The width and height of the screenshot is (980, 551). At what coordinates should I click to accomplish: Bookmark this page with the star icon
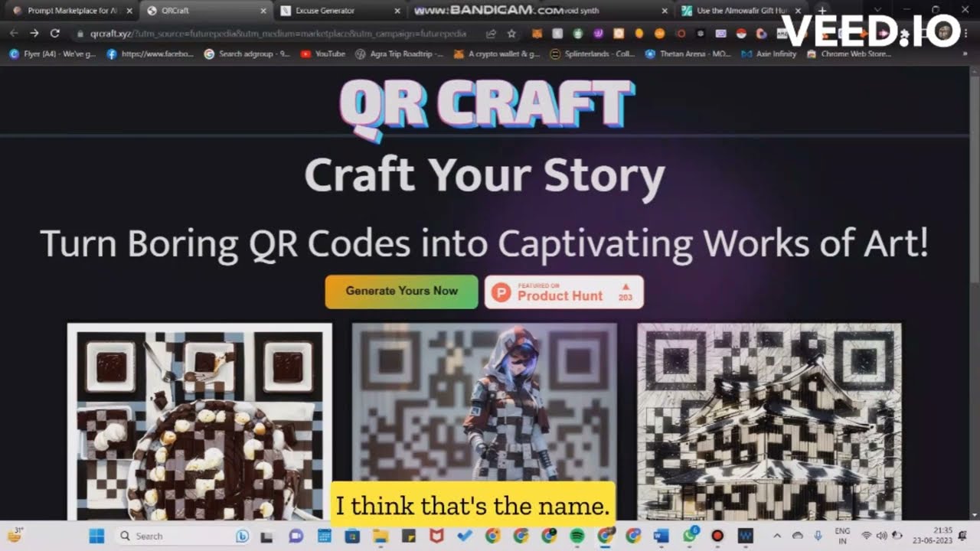coord(511,34)
